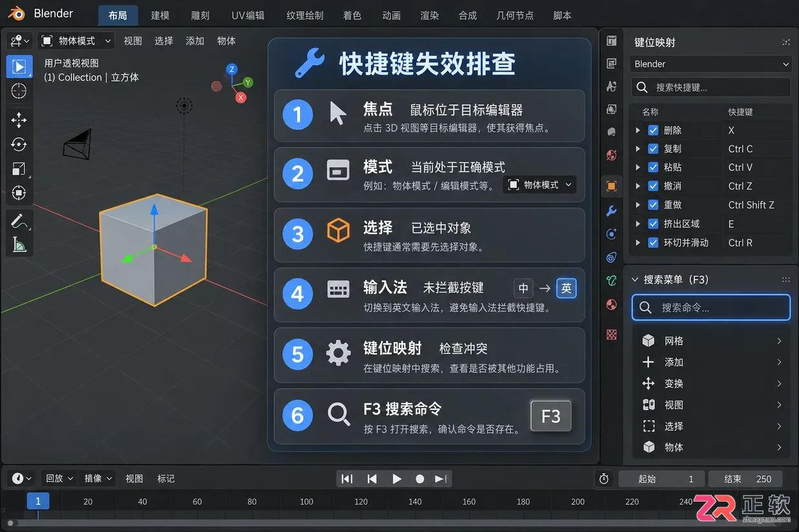The width and height of the screenshot is (799, 532).
Task: Click the 结束 250 frame field
Action: [745, 479]
